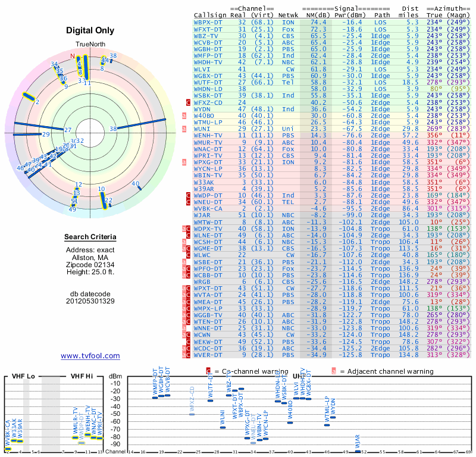476x457 pixels.
Task: Click the WUTF-DT callsign
Action: 208,83
